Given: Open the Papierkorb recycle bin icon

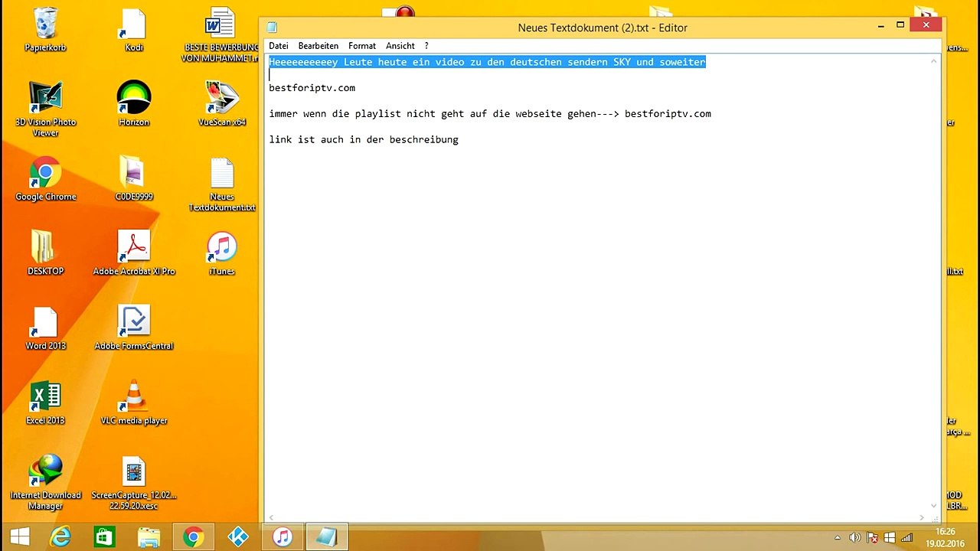Looking at the screenshot, I should point(45,29).
